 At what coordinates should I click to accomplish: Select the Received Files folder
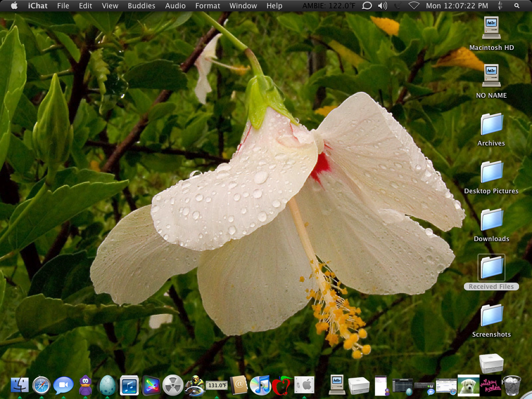click(x=491, y=268)
